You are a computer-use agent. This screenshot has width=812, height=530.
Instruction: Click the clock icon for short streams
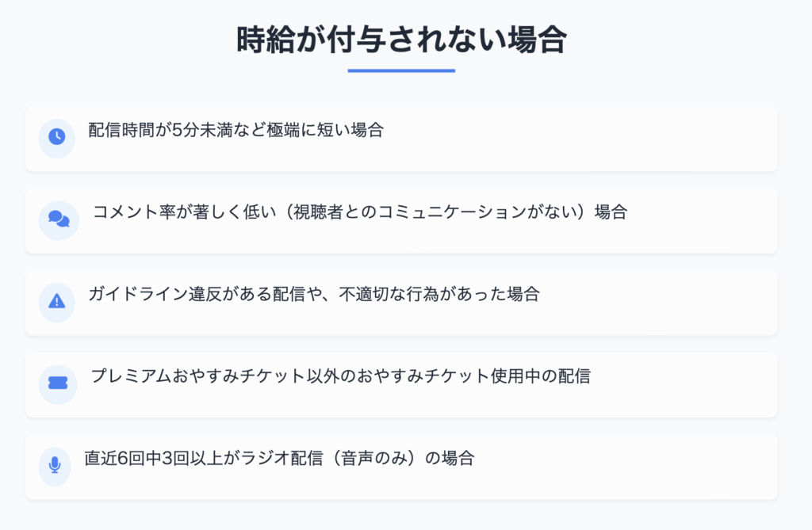coord(57,137)
